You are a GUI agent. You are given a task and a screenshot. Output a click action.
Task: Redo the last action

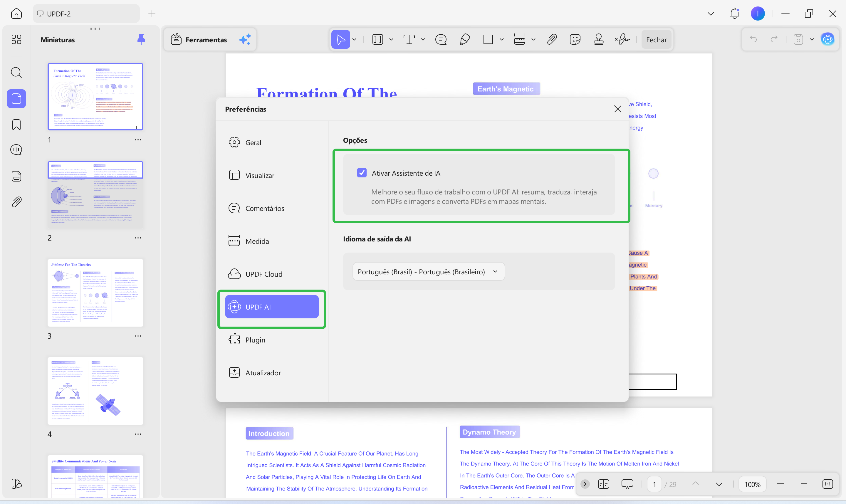(x=774, y=39)
